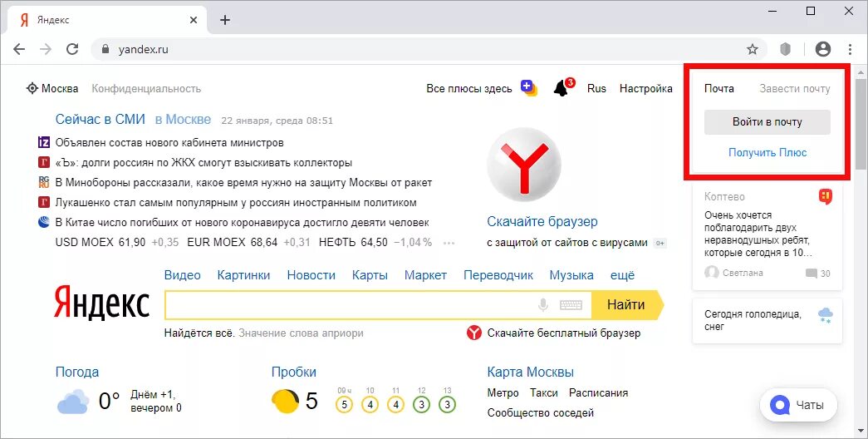Open the Карты service
The image size is (868, 439).
(370, 275)
